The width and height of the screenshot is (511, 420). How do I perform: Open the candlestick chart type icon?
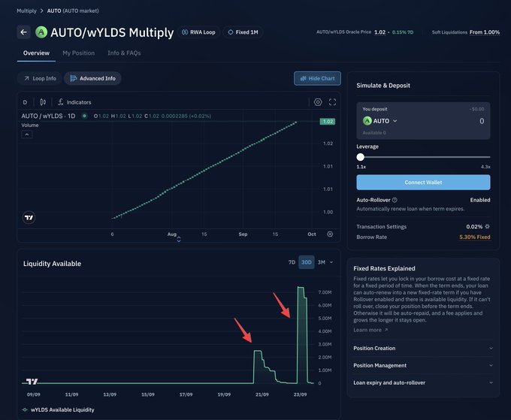click(x=43, y=102)
